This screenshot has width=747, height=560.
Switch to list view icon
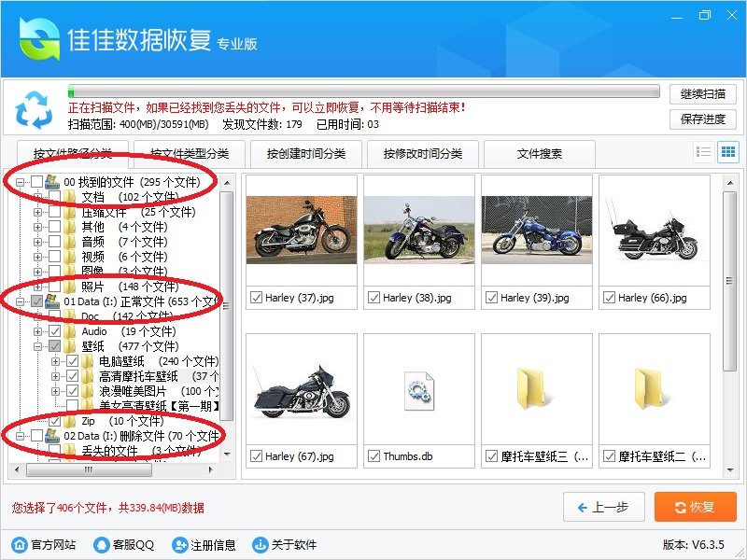click(x=704, y=152)
